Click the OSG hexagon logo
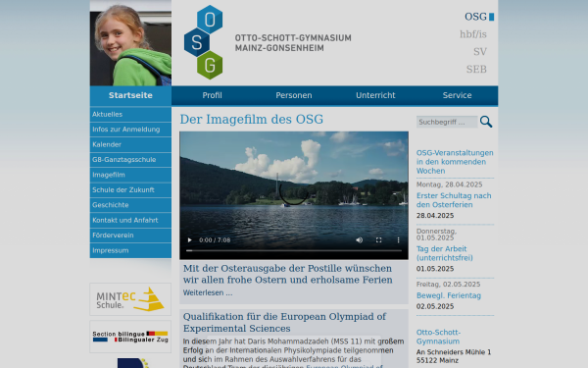This screenshot has width=588, height=368. click(x=204, y=42)
